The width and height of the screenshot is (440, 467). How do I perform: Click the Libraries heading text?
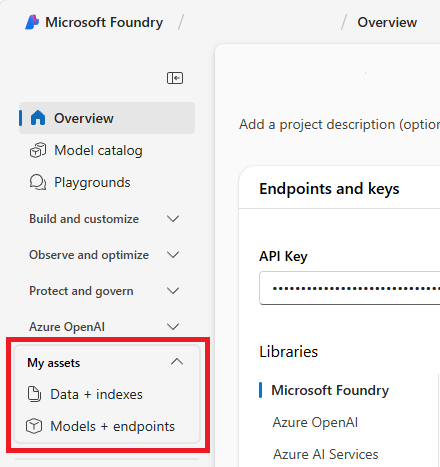coord(289,352)
